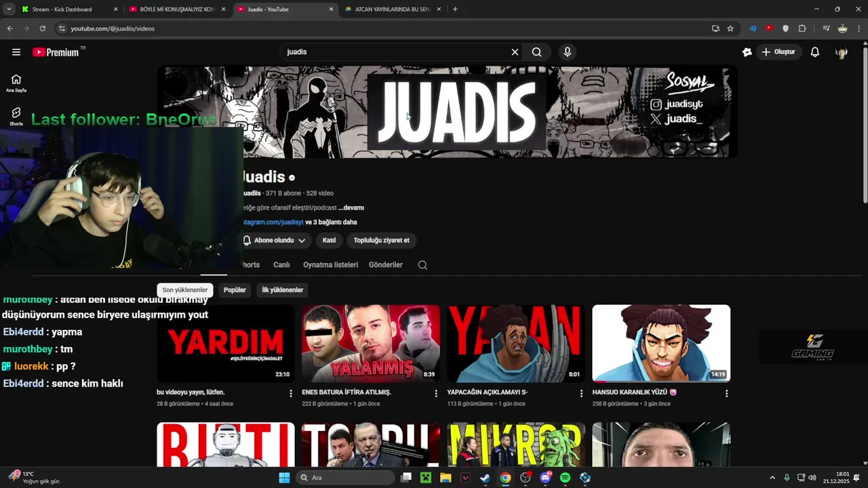This screenshot has height=488, width=868.
Task: Click the Katıl button
Action: [x=329, y=241]
